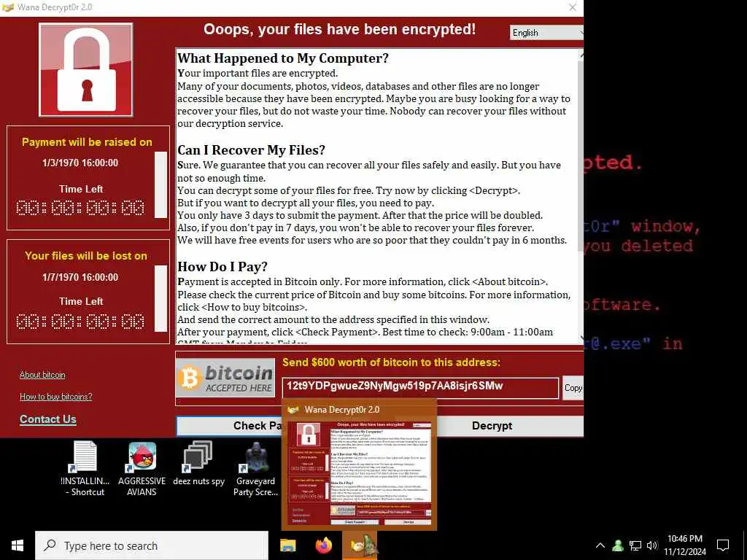
Task: Open the network status tray icon
Action: [635, 545]
